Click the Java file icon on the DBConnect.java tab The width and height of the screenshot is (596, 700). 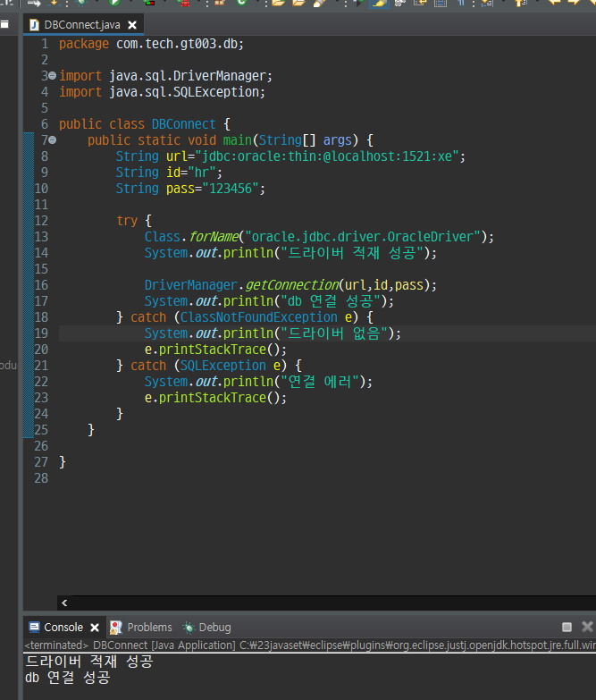point(34,25)
